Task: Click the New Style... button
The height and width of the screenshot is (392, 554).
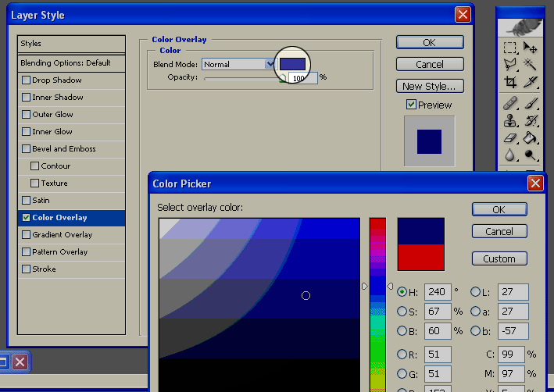Action: point(429,86)
